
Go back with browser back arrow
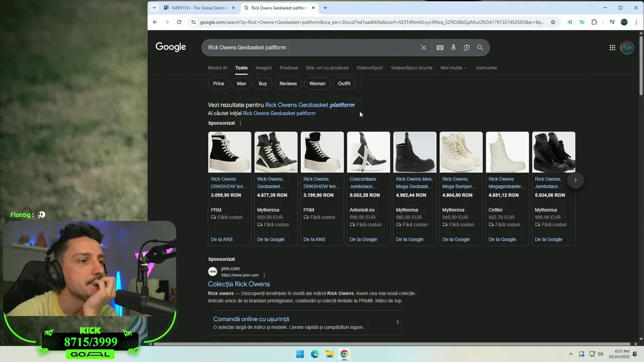[155, 22]
